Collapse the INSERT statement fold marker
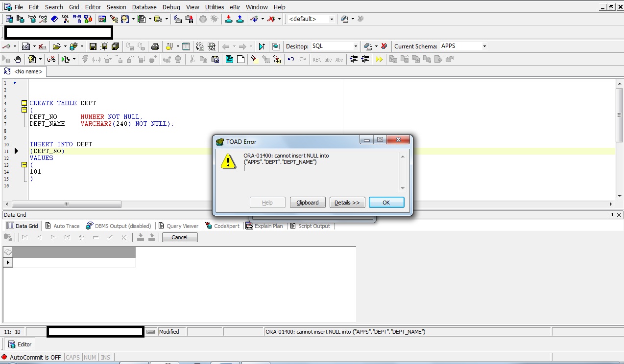This screenshot has width=624, height=364. tap(24, 165)
